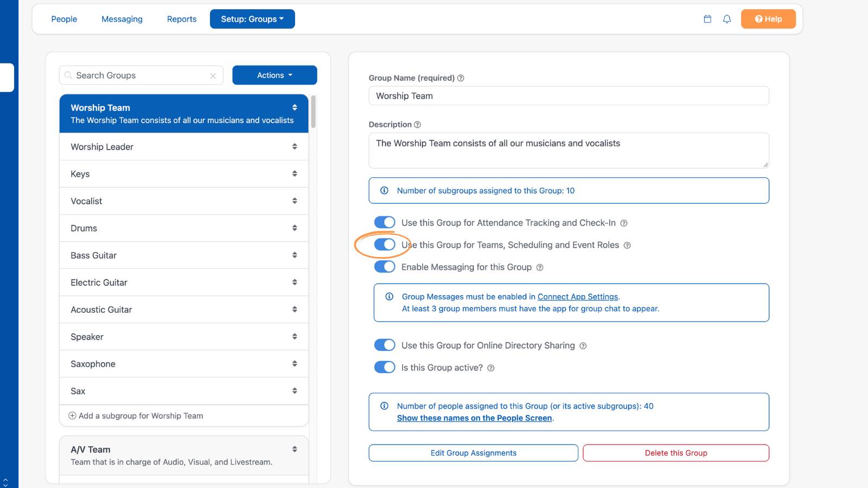Viewport: 868px width, 488px height.
Task: Toggle Teams, Scheduling and Event Roles switch
Action: pos(385,245)
